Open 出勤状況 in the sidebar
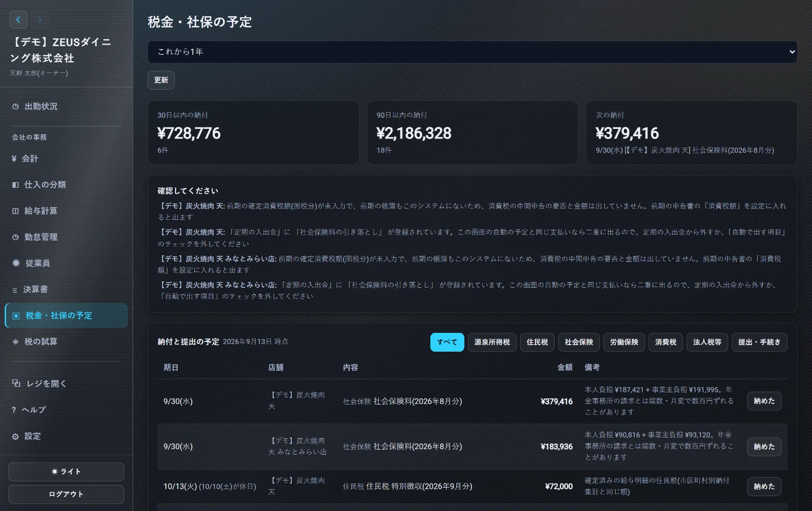The width and height of the screenshot is (812, 511). [66, 107]
